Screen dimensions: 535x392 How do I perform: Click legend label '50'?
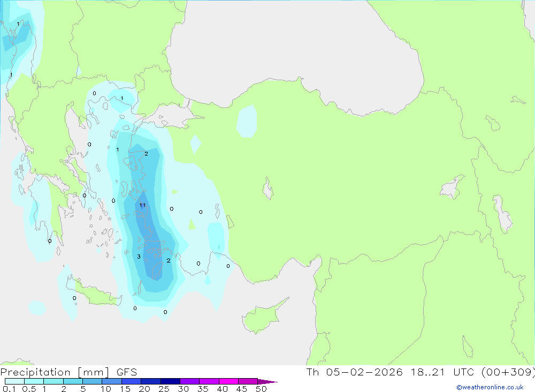pyautogui.click(x=262, y=389)
